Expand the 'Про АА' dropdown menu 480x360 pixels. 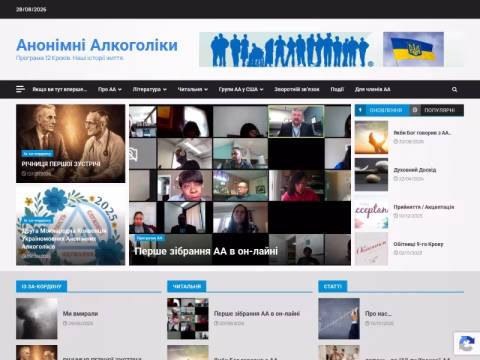click(x=110, y=89)
